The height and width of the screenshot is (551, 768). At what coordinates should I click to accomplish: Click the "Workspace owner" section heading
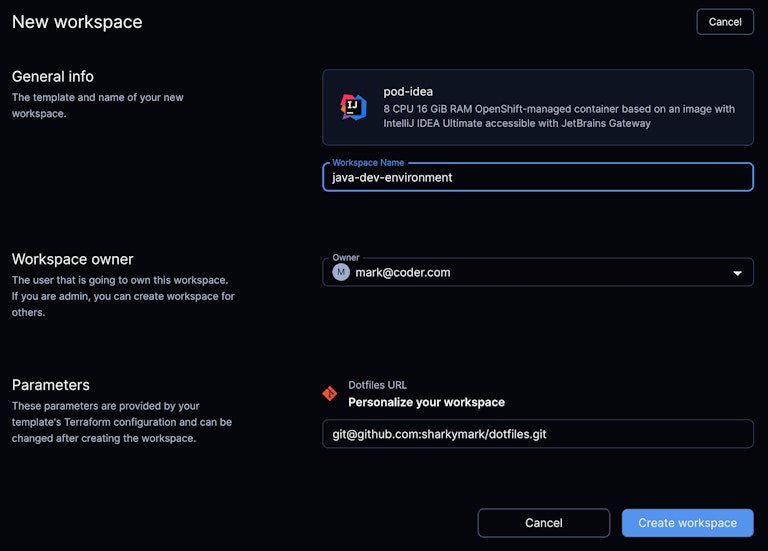pos(72,259)
